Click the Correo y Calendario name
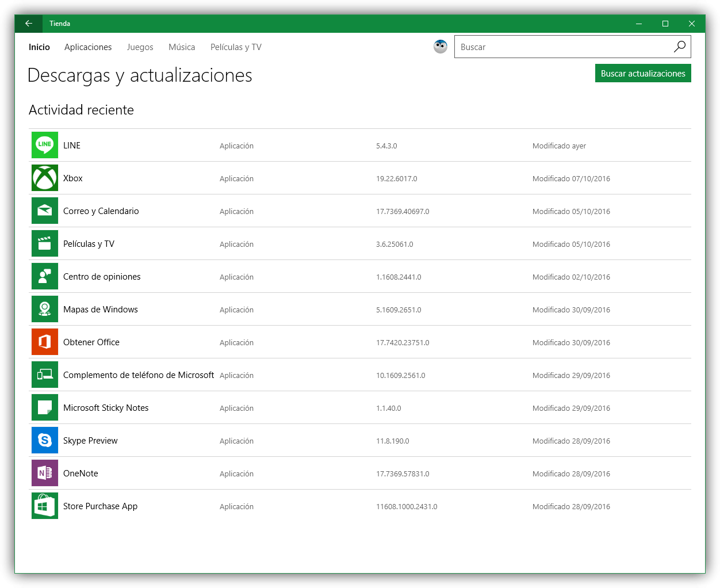Viewport: 720px width, 588px height. click(101, 211)
